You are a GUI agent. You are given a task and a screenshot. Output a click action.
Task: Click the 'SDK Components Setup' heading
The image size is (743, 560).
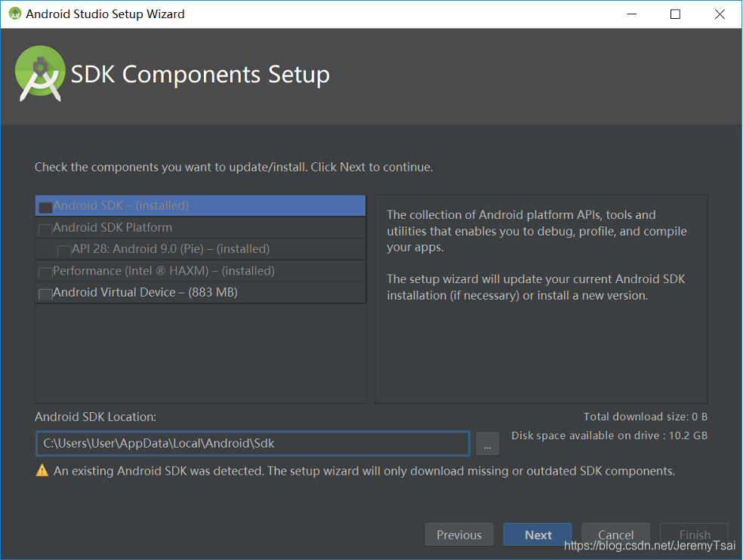point(200,75)
